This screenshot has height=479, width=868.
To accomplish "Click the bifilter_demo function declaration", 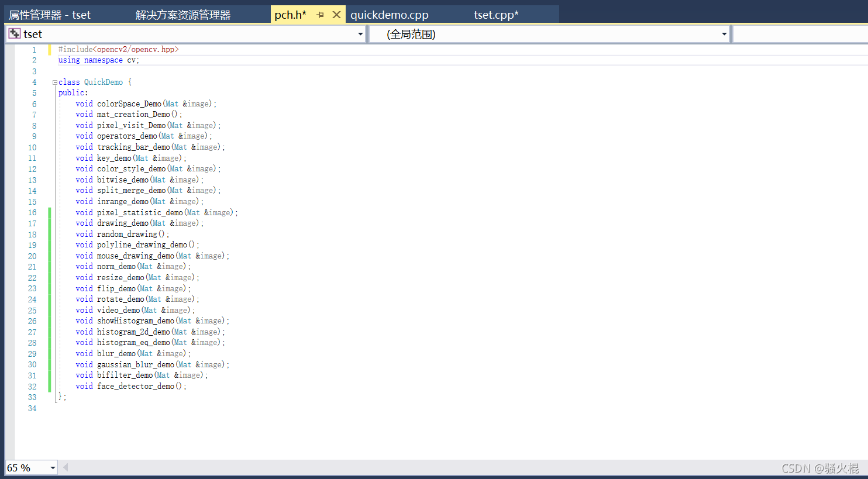I will 142,375.
